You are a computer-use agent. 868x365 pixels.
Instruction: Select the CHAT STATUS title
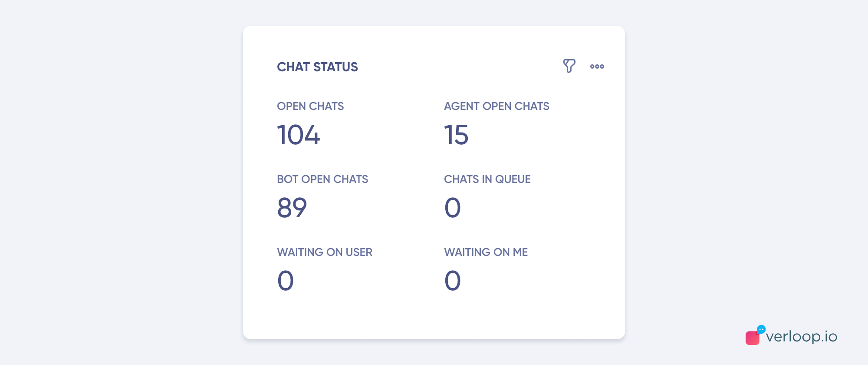pos(317,67)
